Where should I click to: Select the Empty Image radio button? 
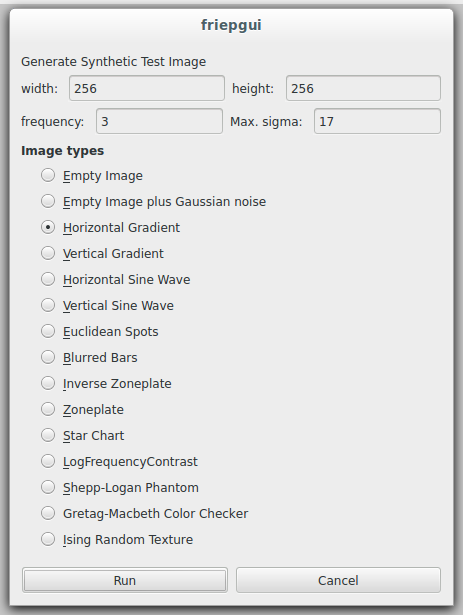(x=48, y=175)
